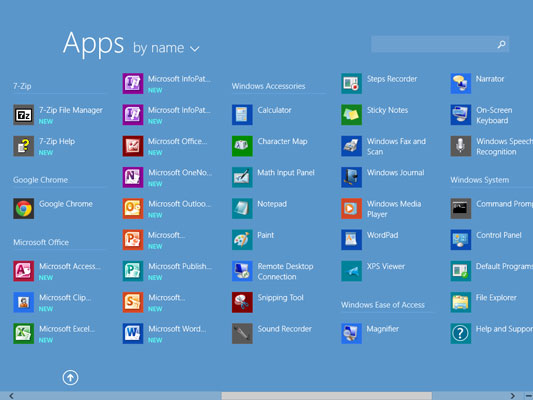Image resolution: width=533 pixels, height=400 pixels.
Task: Open the 7-Zip Help icon
Action: click(x=23, y=146)
